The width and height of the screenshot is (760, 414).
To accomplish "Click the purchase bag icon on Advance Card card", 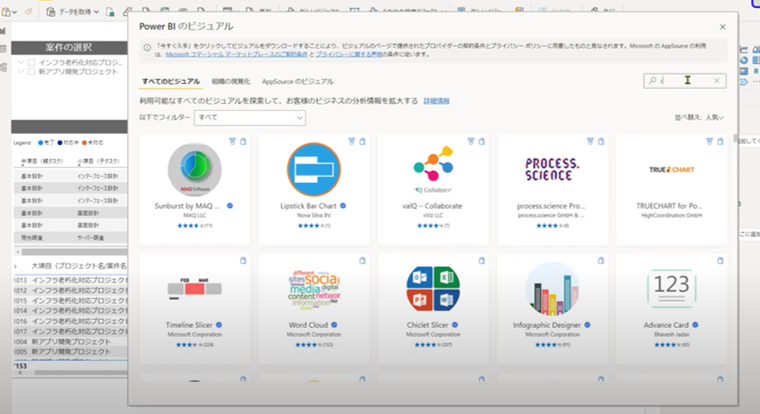I will [720, 261].
